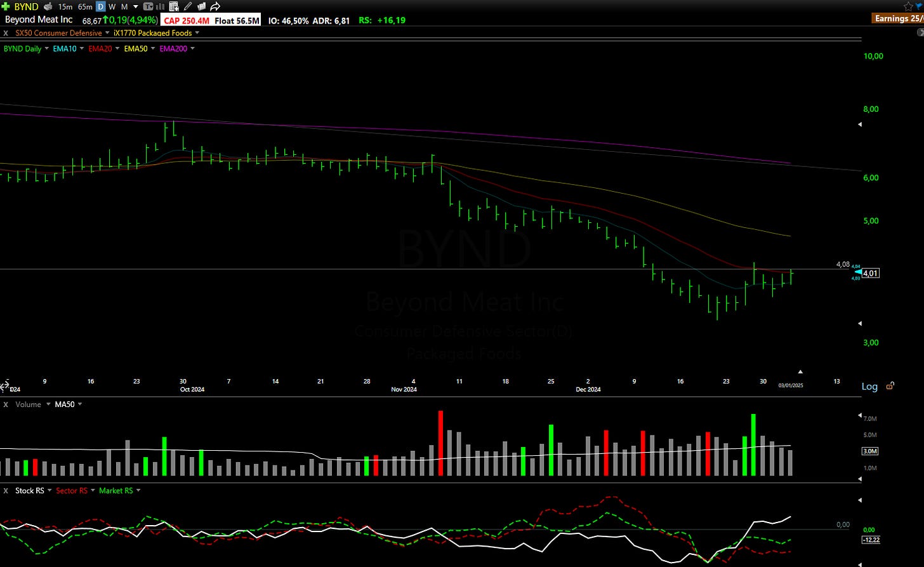
Task: Click the BYND ticker symbol field
Action: pos(26,6)
